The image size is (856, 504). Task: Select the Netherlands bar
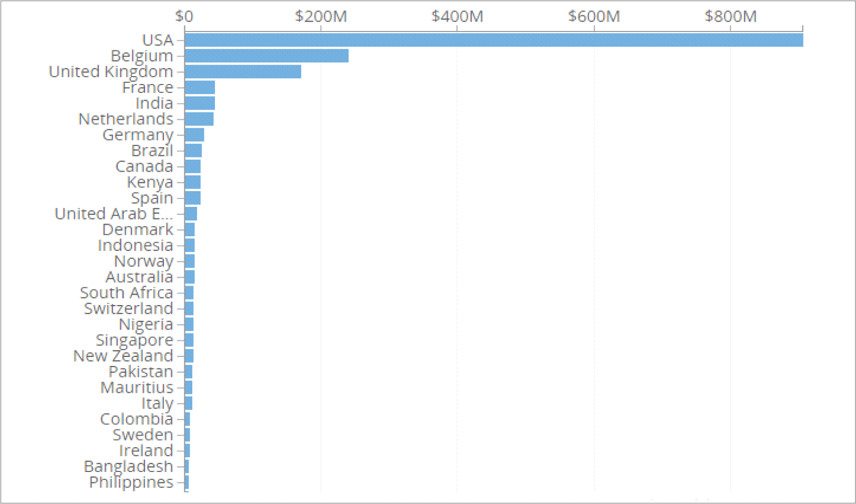pos(199,119)
